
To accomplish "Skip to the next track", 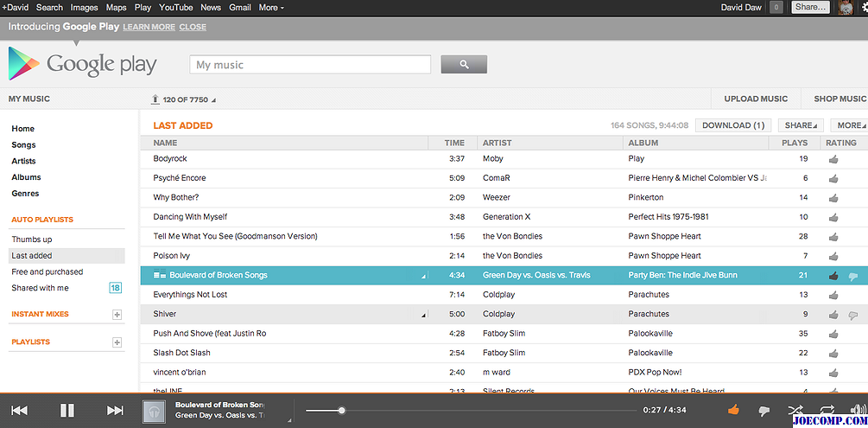I will coord(115,411).
